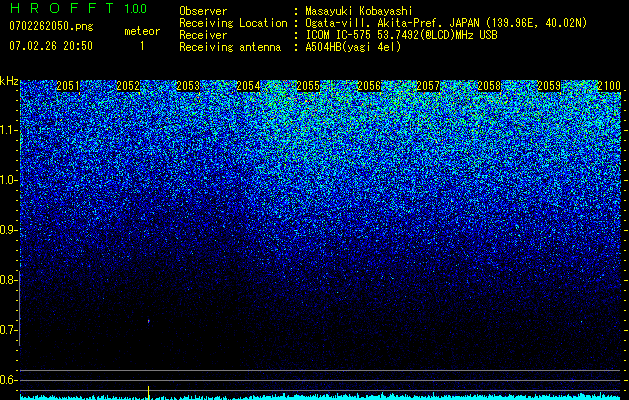Viewport: 629px width, 400px height.
Task: Click the 2056 time marker
Action: click(x=369, y=86)
